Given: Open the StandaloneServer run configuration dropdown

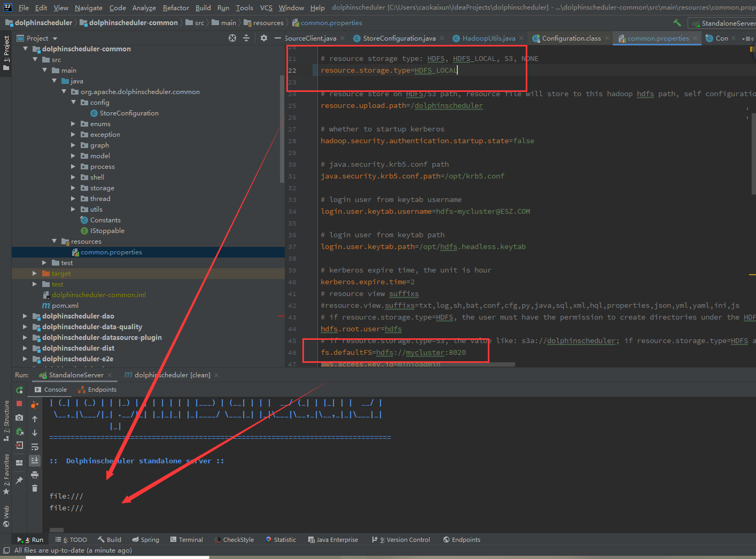Looking at the screenshot, I should pyautogui.click(x=723, y=23).
